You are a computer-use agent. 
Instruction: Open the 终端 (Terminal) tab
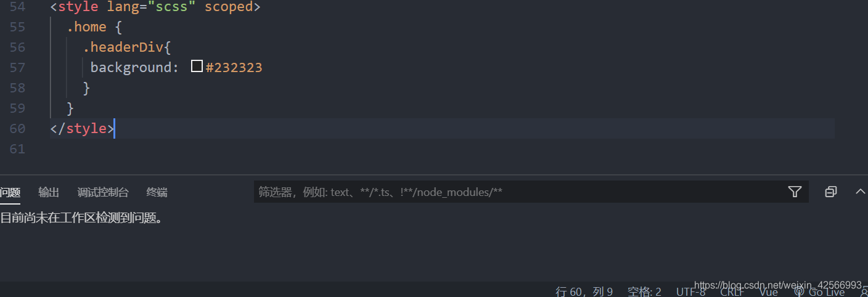(x=157, y=192)
